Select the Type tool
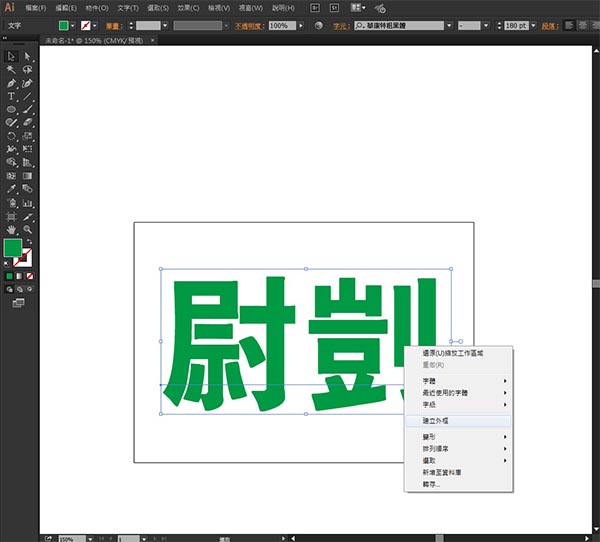Viewport: 600px width, 542px height. tap(11, 96)
